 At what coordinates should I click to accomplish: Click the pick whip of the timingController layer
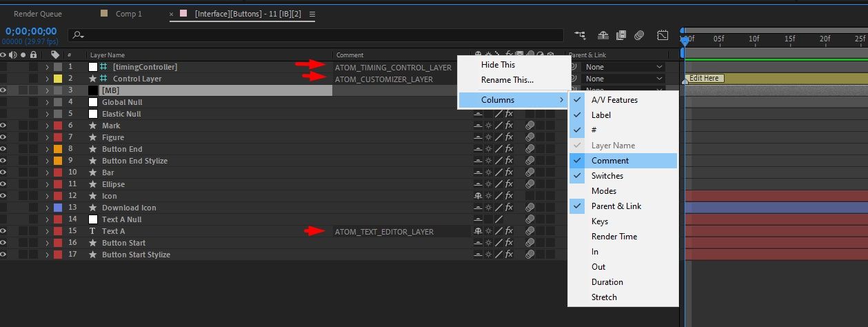573,67
